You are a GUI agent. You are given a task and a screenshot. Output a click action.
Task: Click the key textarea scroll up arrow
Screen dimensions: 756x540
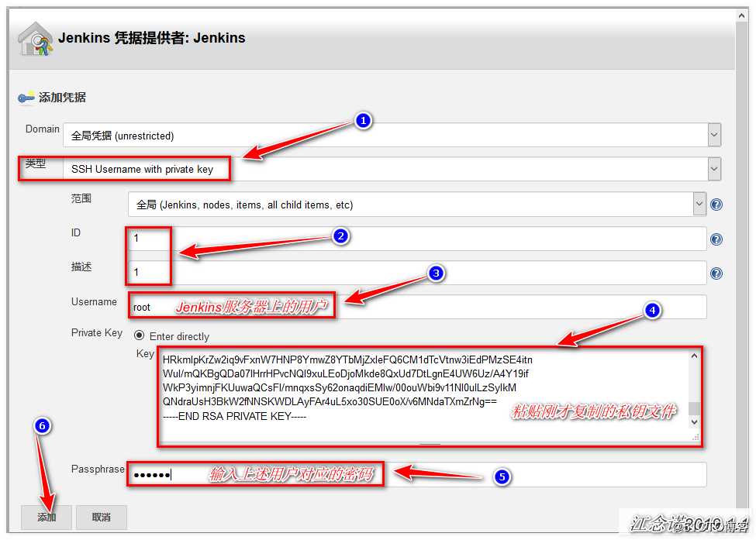694,356
